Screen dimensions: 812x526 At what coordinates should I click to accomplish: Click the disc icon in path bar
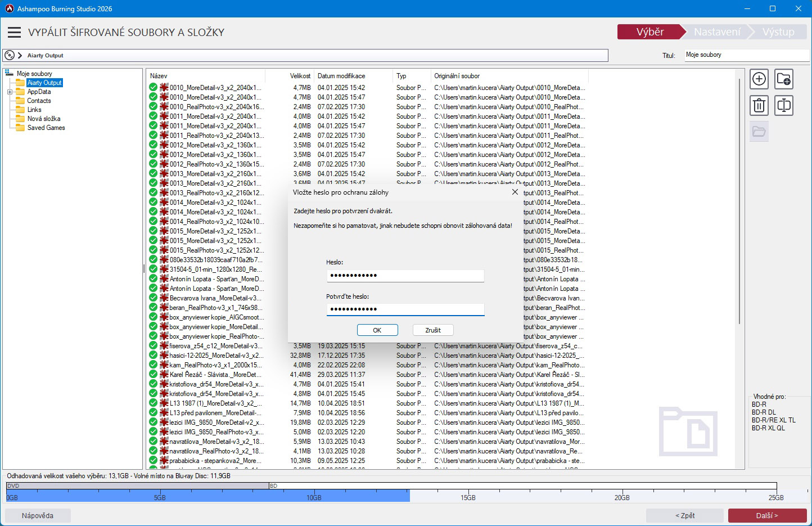click(x=9, y=55)
